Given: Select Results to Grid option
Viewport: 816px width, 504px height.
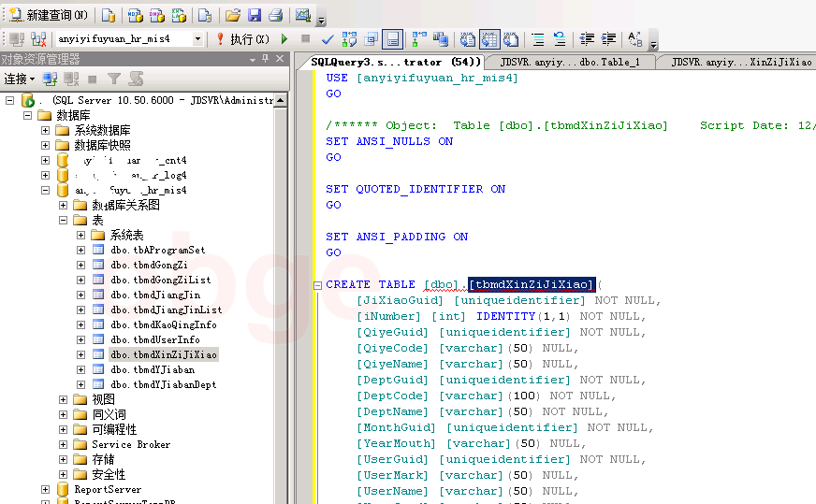Looking at the screenshot, I should pos(489,39).
